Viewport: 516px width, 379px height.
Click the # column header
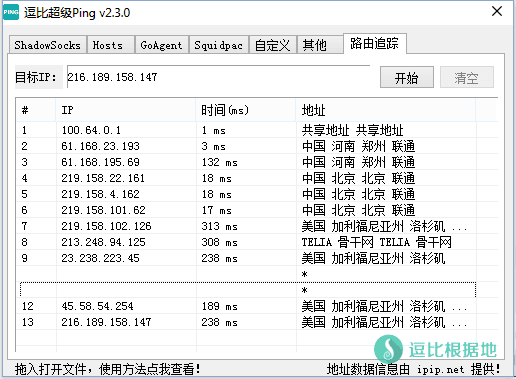pyautogui.click(x=36, y=110)
